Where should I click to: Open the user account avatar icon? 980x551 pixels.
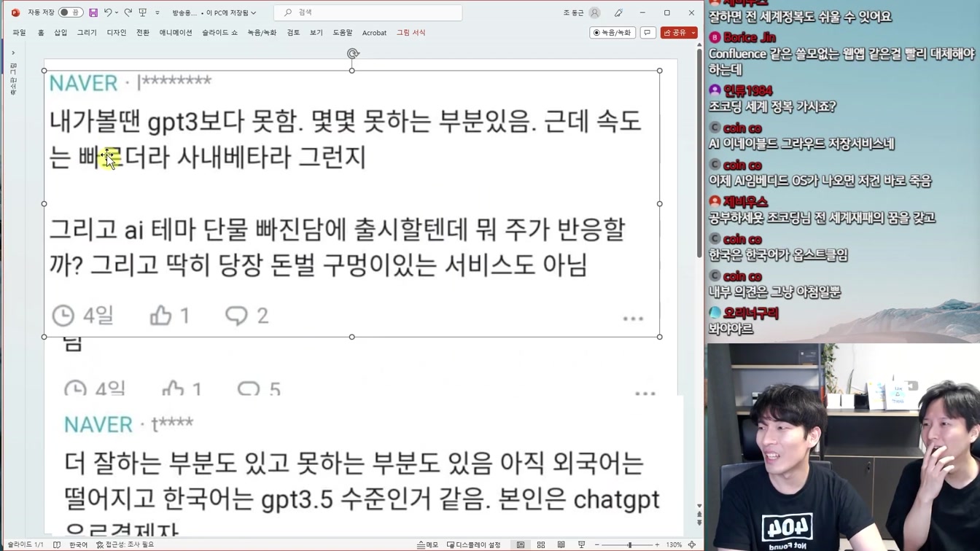[595, 12]
